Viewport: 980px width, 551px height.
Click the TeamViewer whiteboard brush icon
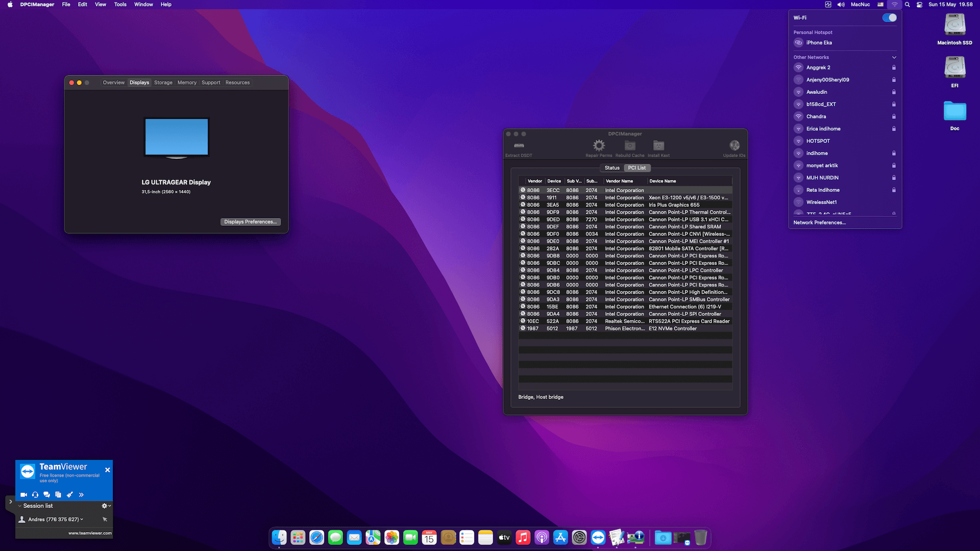point(70,494)
